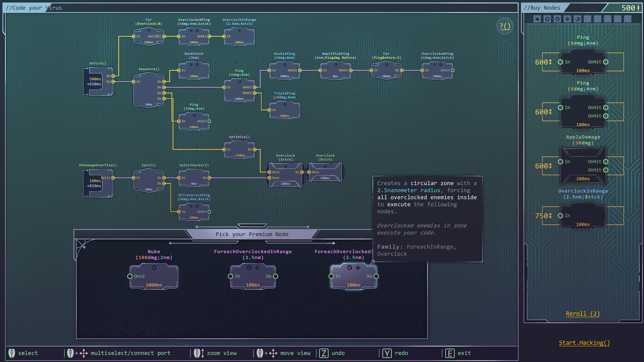Select the TriplePing 20dmg node
The height and width of the screenshot is (362, 644).
coord(284,110)
